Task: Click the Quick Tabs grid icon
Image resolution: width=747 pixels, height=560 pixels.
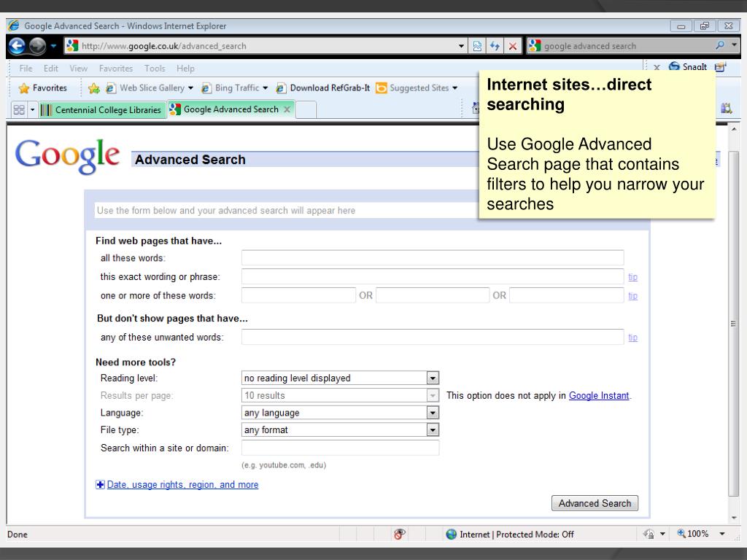Action: [x=19, y=110]
